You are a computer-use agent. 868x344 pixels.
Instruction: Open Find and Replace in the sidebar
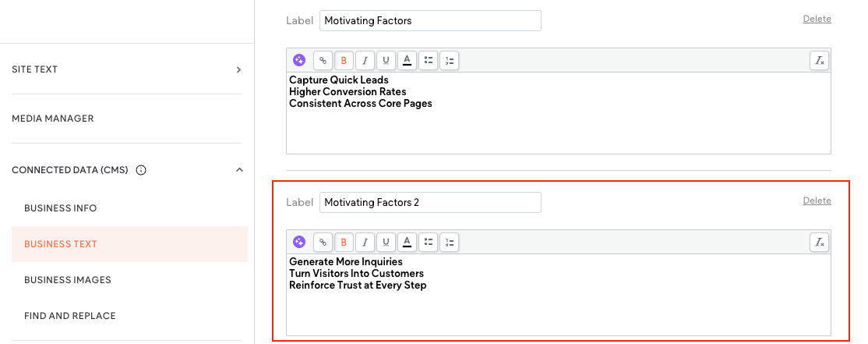(70, 316)
